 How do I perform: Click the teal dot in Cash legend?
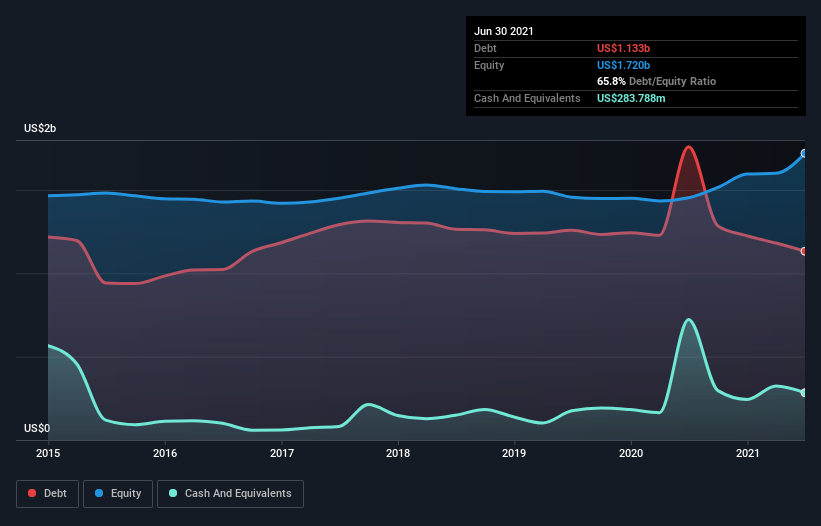point(173,493)
